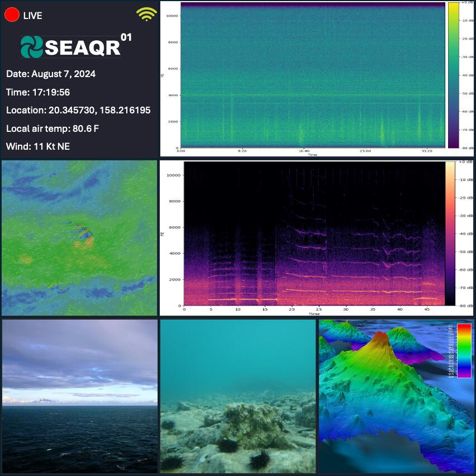The width and height of the screenshot is (476, 476).
Task: Click the green Wi-Fi signal icon
Action: pos(146,14)
